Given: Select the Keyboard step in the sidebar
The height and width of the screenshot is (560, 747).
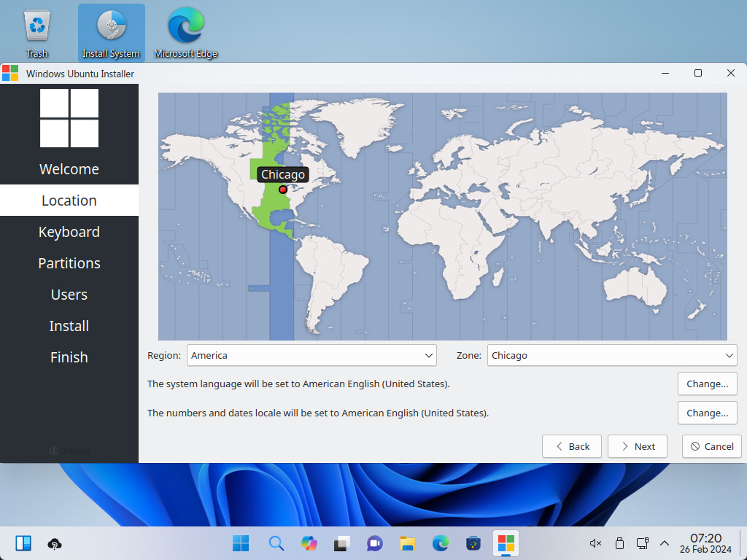Looking at the screenshot, I should pyautogui.click(x=69, y=232).
